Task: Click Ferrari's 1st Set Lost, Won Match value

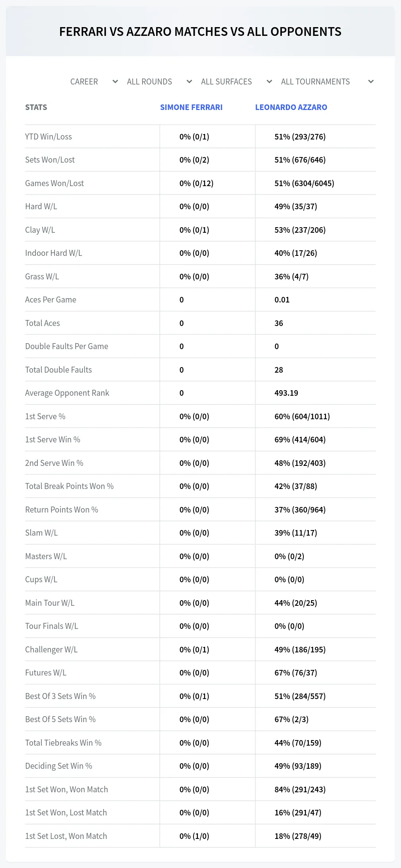Action: [x=194, y=836]
